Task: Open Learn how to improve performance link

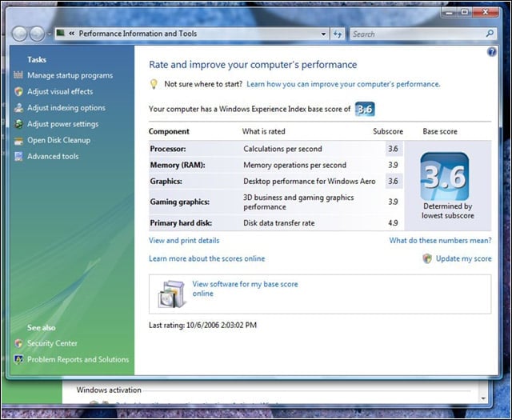Action: (x=343, y=84)
